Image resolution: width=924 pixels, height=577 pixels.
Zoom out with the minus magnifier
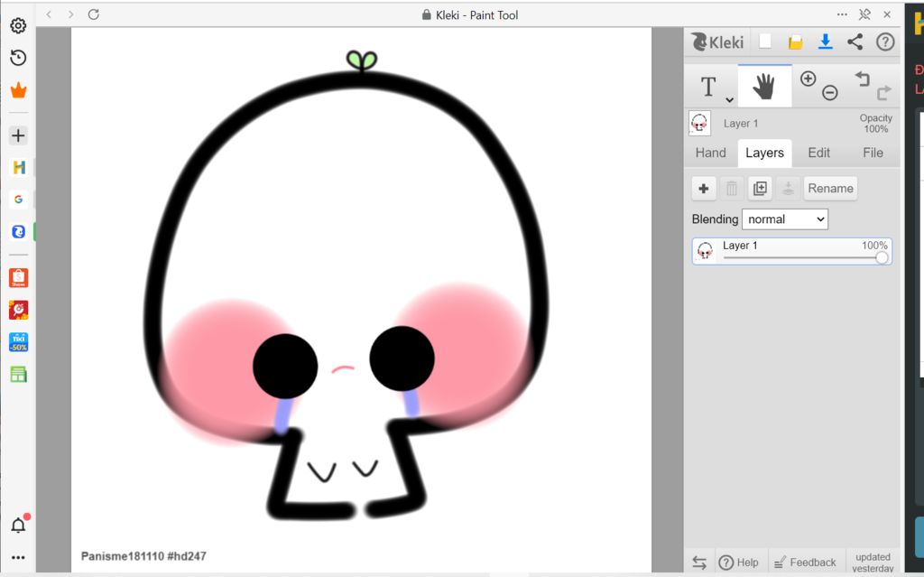pos(830,93)
